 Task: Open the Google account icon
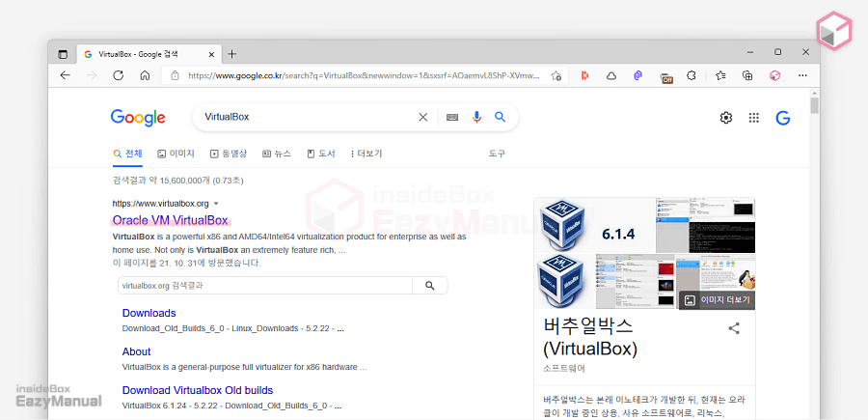[783, 118]
